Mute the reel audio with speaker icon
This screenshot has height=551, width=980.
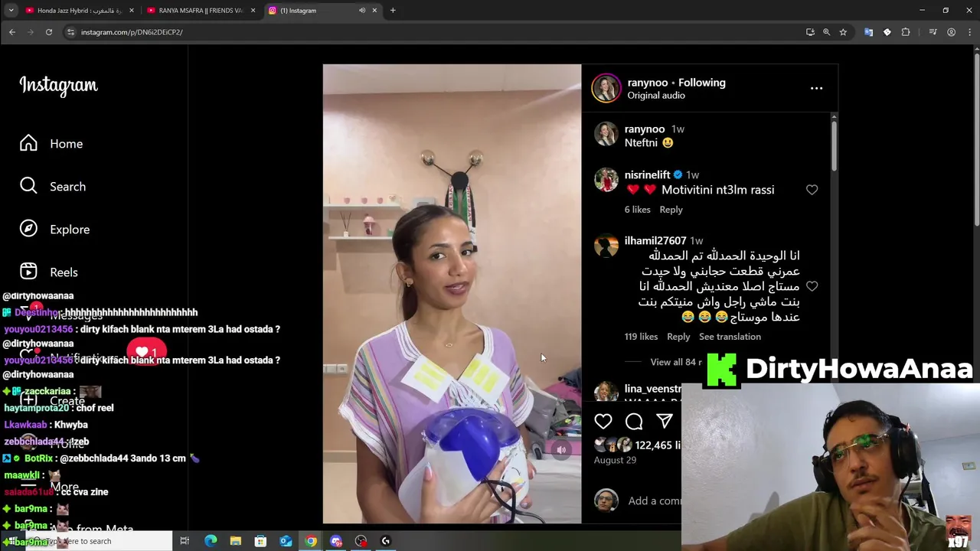(x=561, y=450)
